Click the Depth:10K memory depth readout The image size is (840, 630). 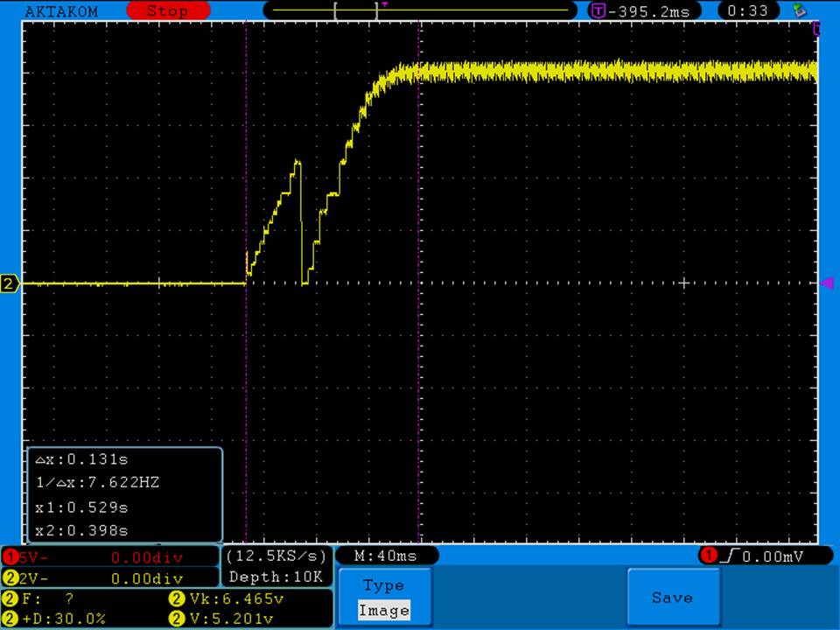276,577
